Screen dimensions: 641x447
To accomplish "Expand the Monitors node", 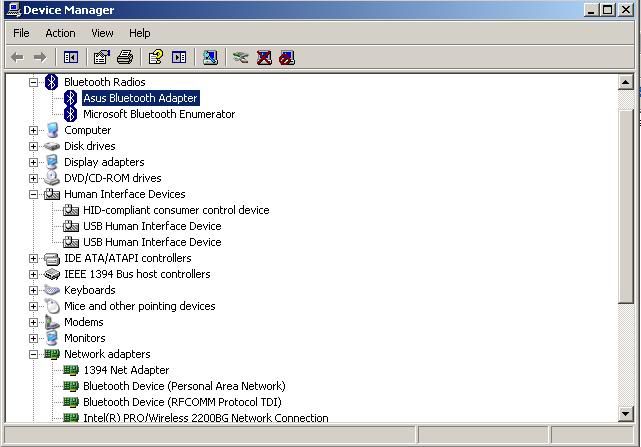I will 34,338.
